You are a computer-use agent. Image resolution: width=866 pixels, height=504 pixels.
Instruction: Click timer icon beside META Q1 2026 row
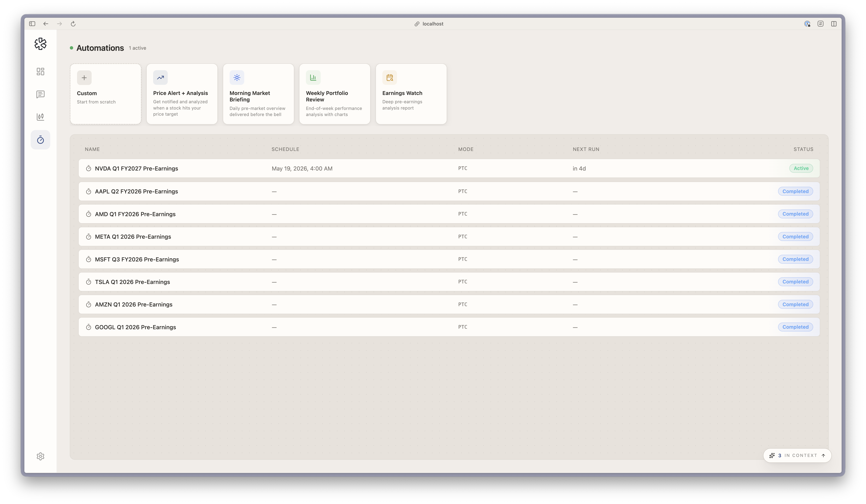[89, 237]
